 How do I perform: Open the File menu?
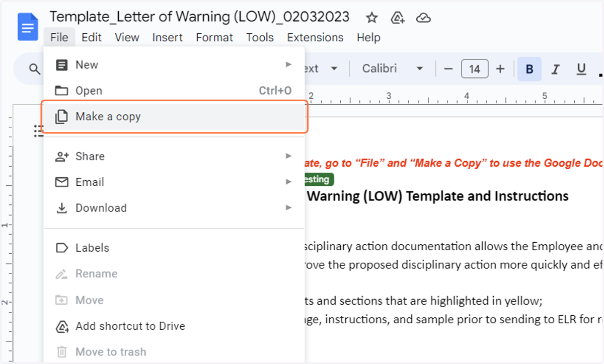59,38
